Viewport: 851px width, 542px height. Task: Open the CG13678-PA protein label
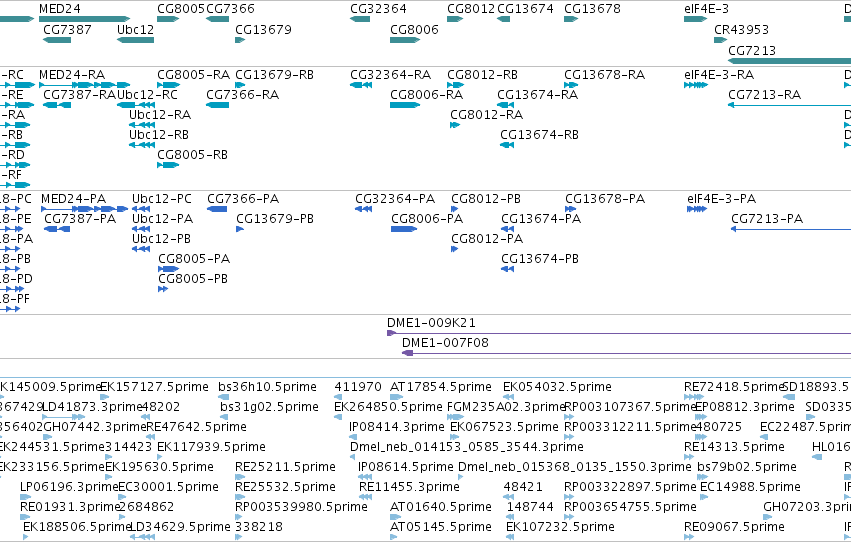(x=605, y=199)
